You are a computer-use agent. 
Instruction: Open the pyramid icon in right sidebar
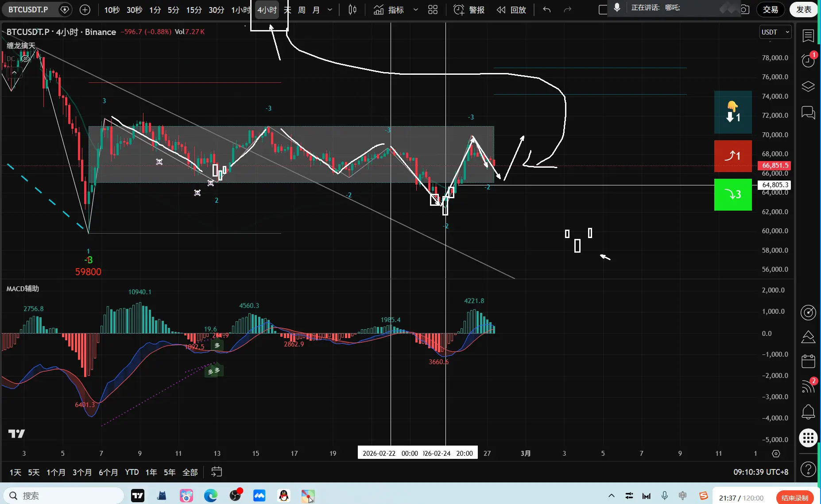(x=808, y=337)
